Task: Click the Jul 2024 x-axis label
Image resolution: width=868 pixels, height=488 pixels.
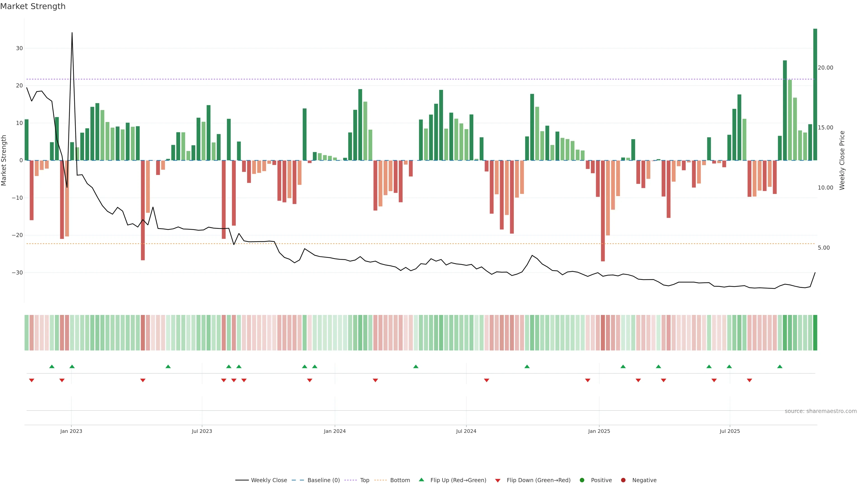Action: [x=466, y=431]
